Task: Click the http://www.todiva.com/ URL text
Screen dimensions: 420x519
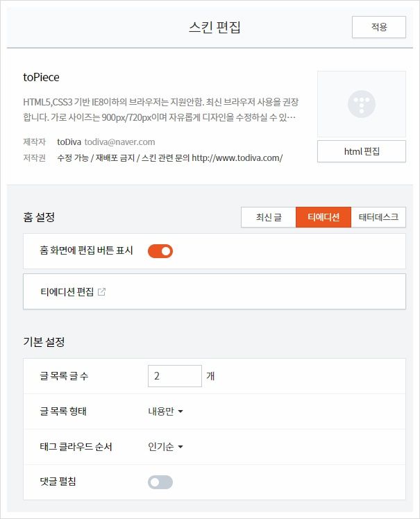Action: (x=237, y=158)
